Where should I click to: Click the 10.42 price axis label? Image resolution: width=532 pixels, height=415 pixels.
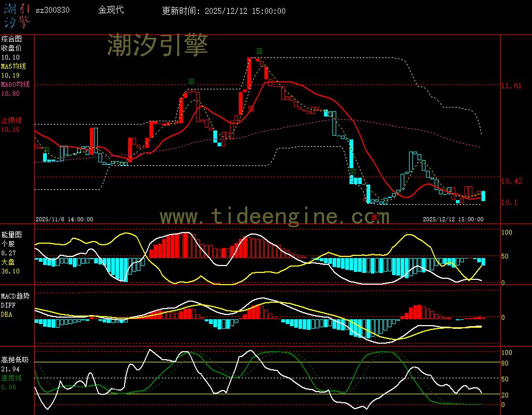511,181
